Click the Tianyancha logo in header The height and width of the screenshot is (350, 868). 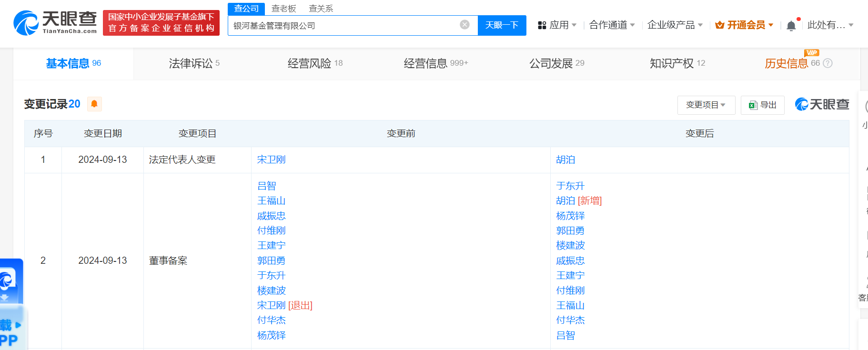point(55,23)
